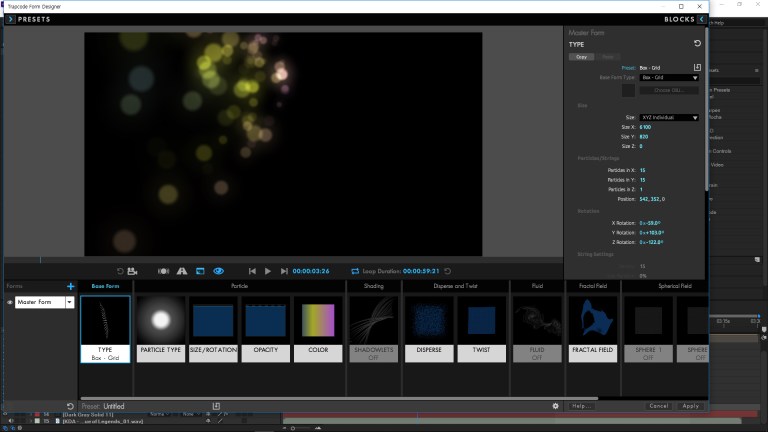This screenshot has width=768, height=432.
Task: Jump to the preview's first frame
Action: tap(252, 271)
